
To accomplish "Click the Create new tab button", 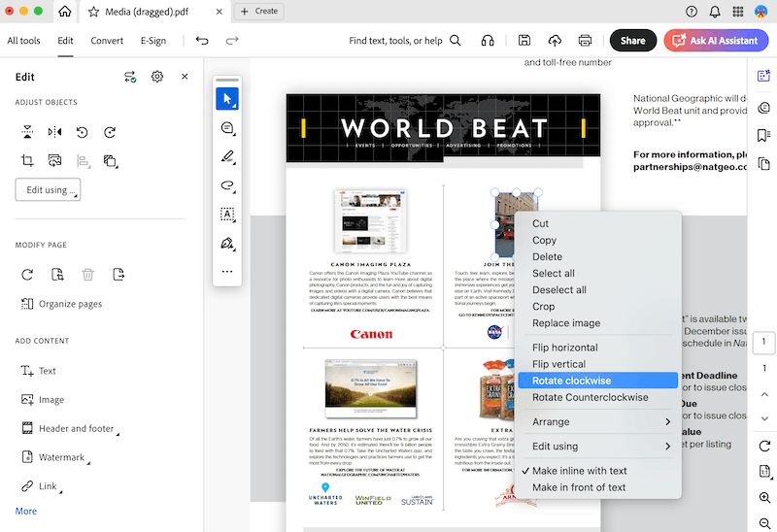I will [258, 11].
